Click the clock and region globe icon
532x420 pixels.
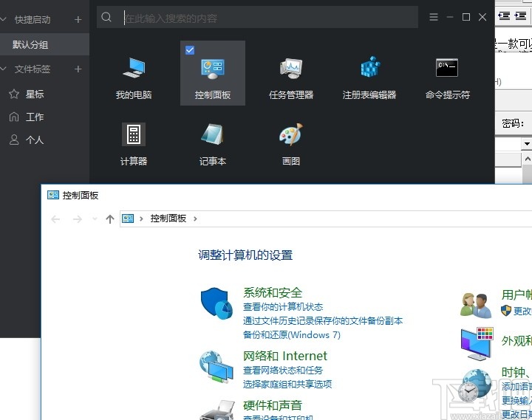474,385
